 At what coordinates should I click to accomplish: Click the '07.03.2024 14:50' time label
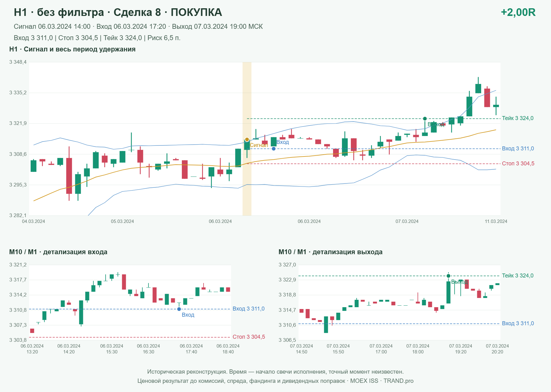(x=302, y=349)
